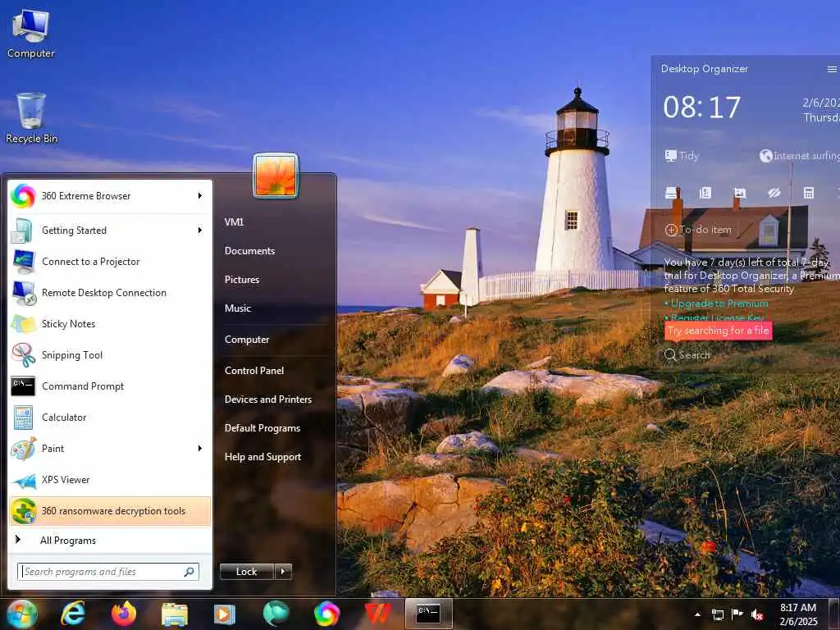Focus the Search programs and files box
Image resolution: width=840 pixels, height=630 pixels.
[x=108, y=572]
